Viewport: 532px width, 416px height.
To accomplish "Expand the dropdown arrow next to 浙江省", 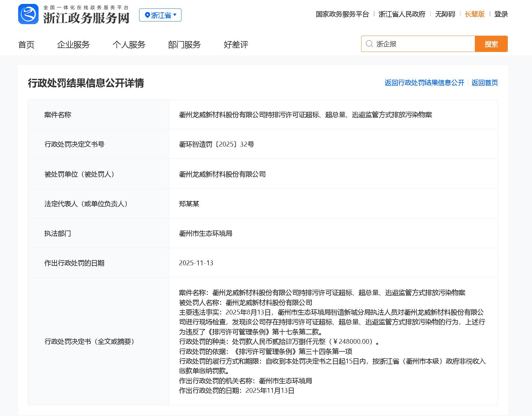I will pos(175,15).
